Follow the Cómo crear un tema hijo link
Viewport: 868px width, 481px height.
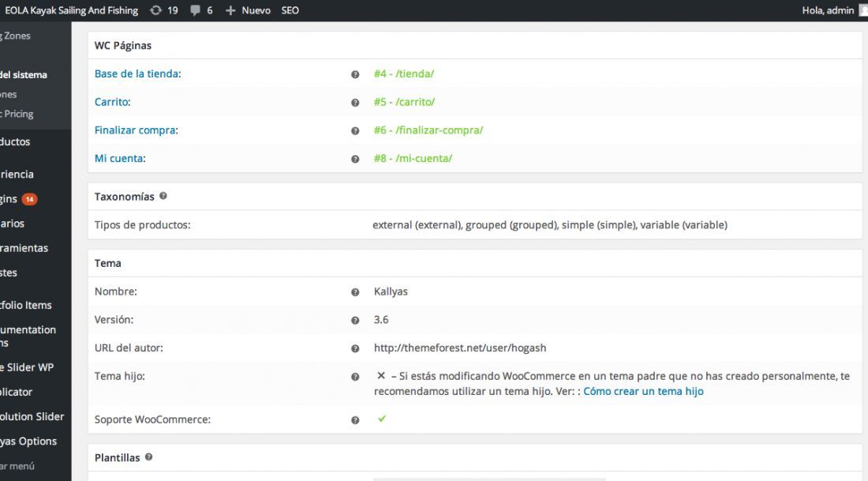click(x=643, y=391)
